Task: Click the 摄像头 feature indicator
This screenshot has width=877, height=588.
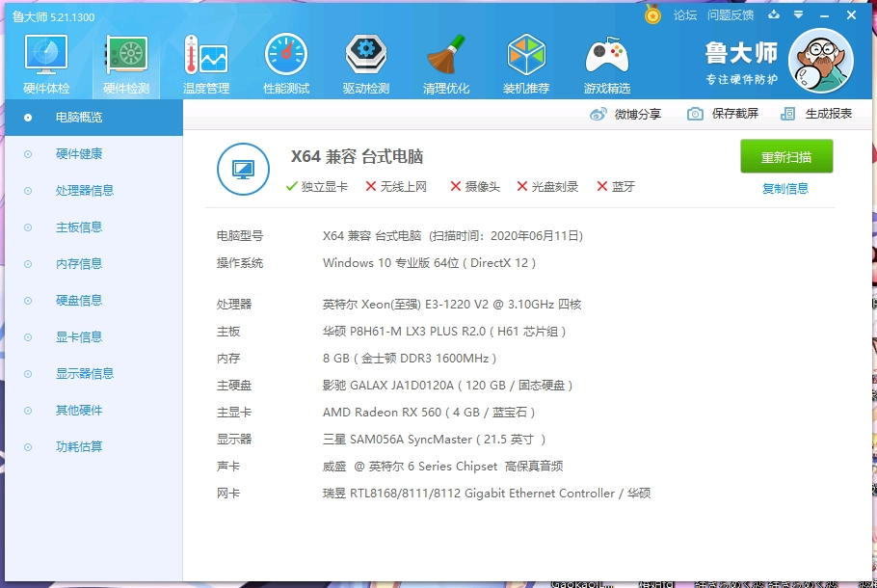Action: tap(475, 187)
